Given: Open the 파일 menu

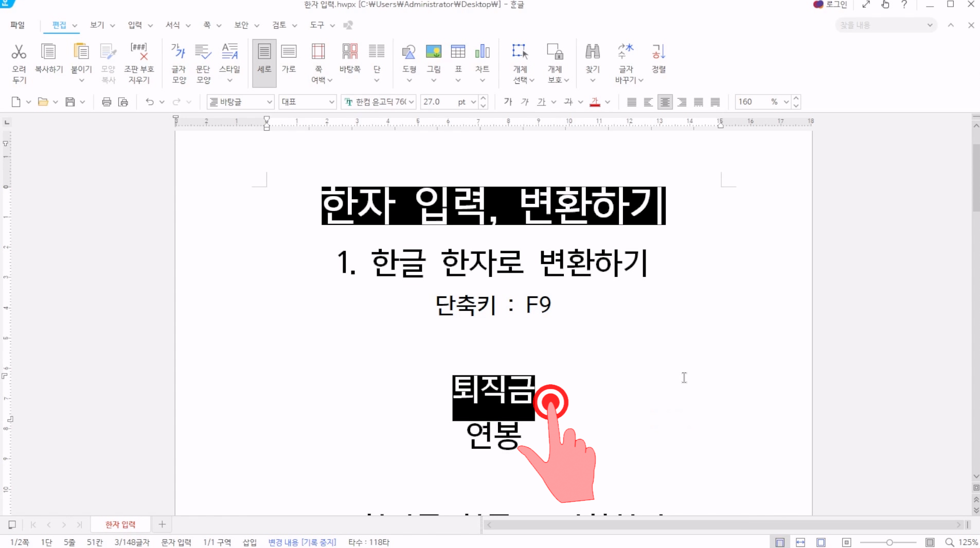Looking at the screenshot, I should click(x=17, y=25).
